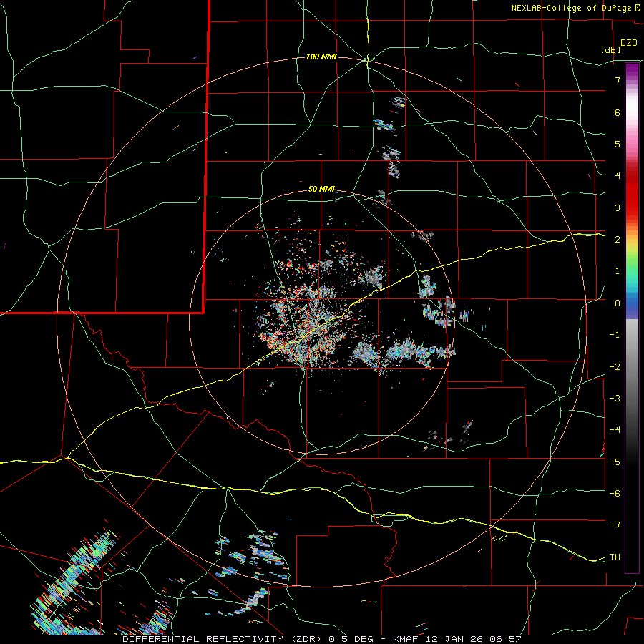
Task: Click the 50 NMI range ring label
Action: point(321,190)
